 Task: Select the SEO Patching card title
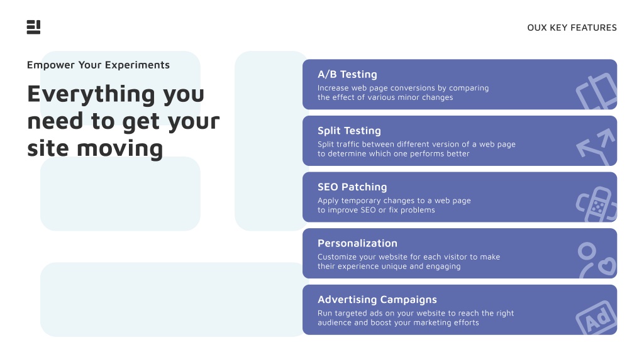point(352,187)
